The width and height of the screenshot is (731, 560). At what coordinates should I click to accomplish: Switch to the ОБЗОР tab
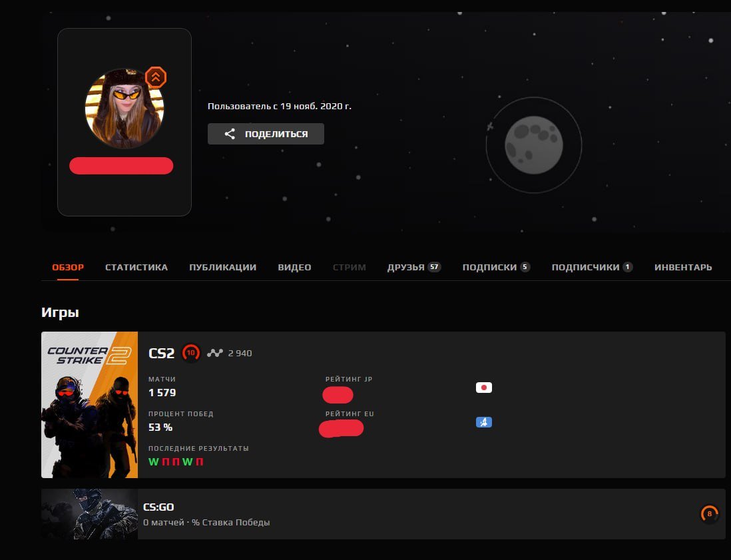(x=68, y=267)
